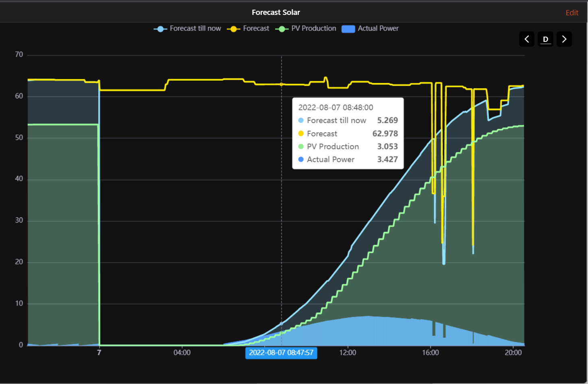
Task: Click the Forecast Solar card title
Action: point(276,12)
